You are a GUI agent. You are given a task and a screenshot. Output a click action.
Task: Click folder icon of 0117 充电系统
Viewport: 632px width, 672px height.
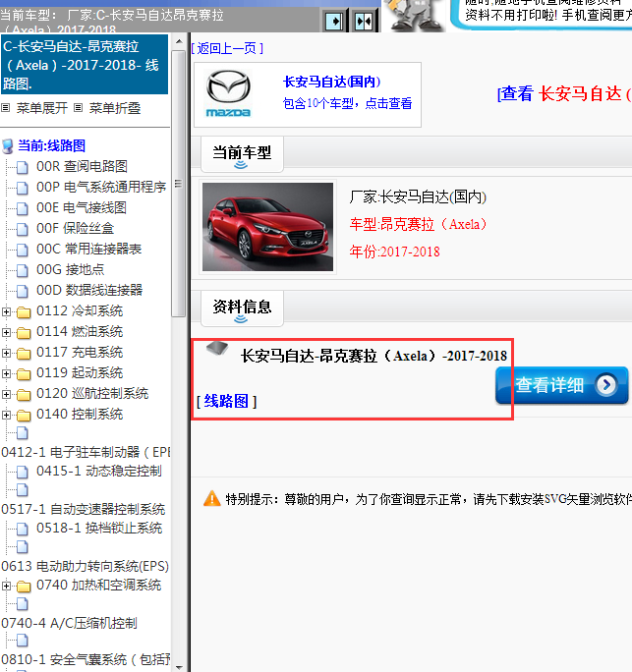[x=24, y=353]
